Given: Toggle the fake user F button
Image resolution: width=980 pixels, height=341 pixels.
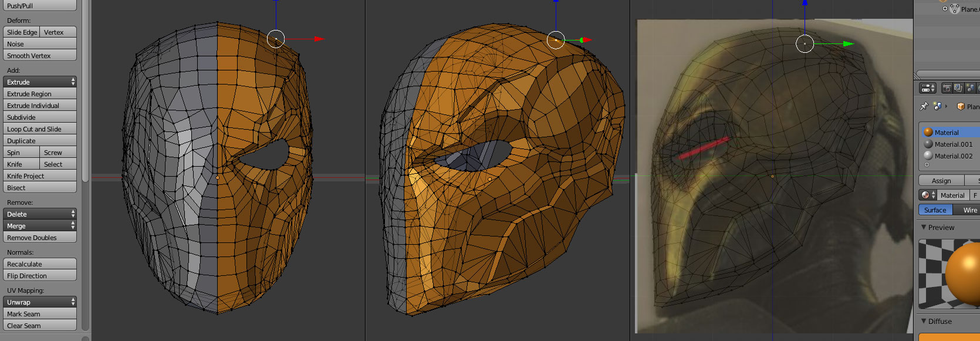Looking at the screenshot, I should (x=975, y=195).
